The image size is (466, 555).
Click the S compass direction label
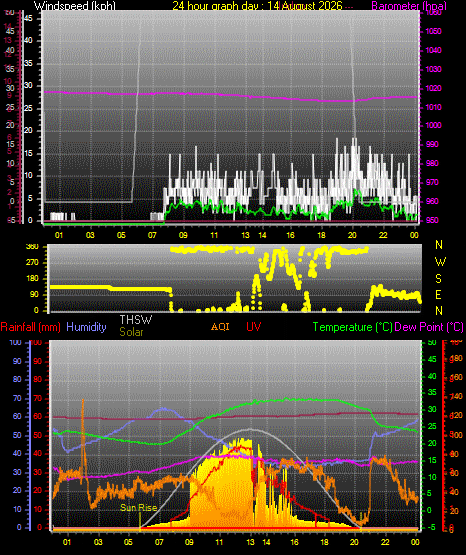438,279
